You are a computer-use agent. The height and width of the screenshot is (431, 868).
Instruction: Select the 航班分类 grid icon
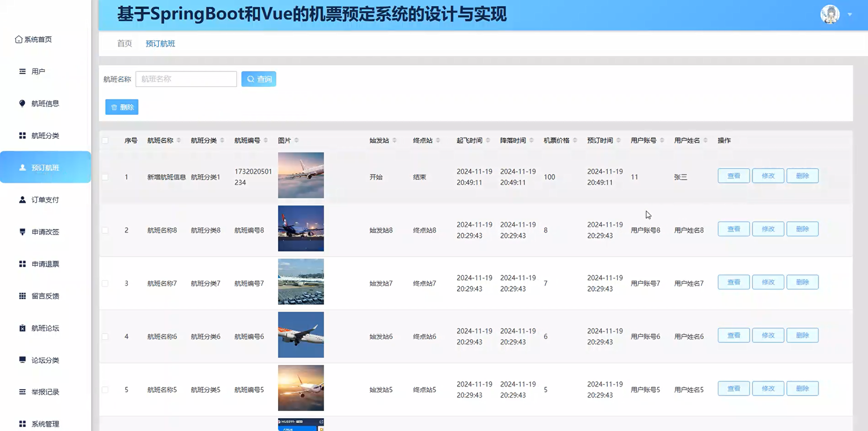coord(22,135)
